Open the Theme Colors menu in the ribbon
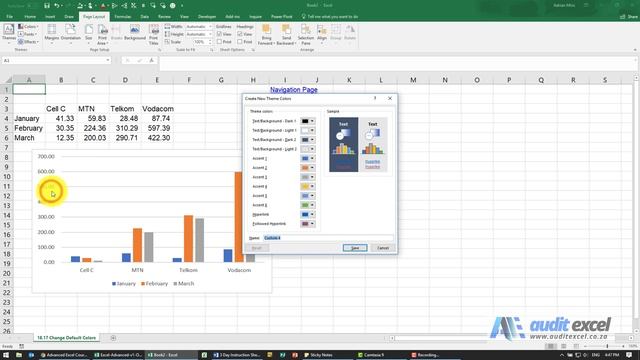Image resolution: width=640 pixels, height=360 pixels. [28, 27]
